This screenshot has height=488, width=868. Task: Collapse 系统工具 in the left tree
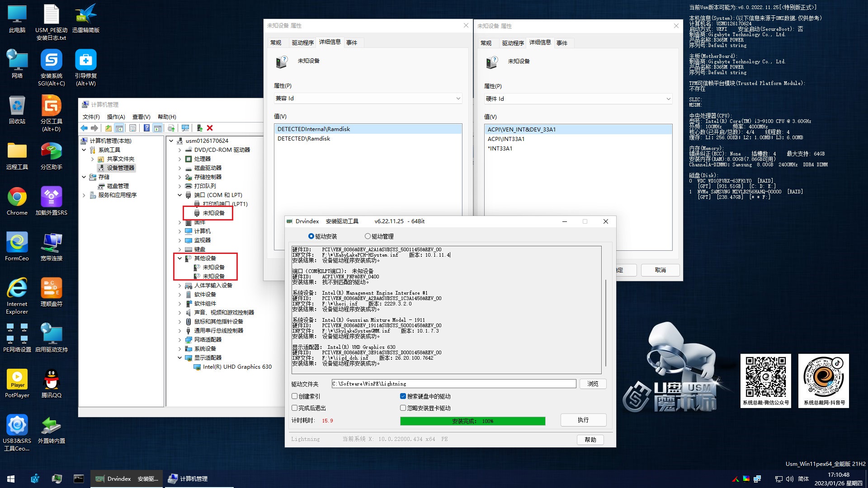84,150
